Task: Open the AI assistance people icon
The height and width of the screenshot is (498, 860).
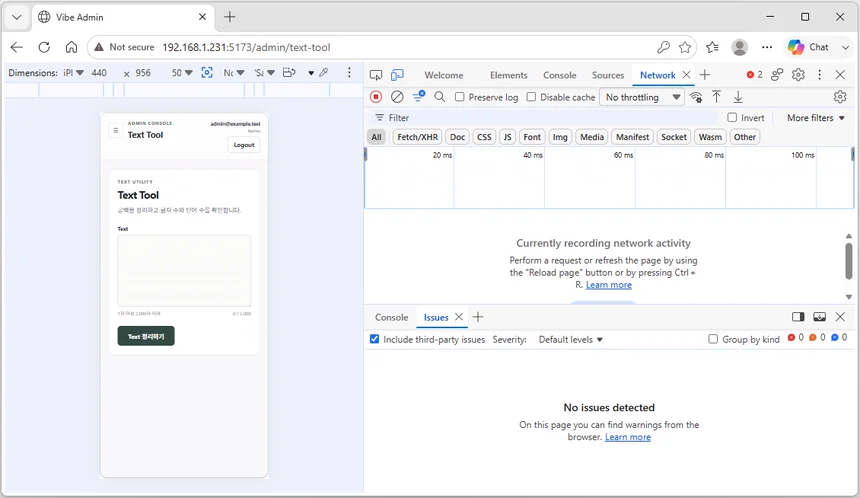Action: coord(777,75)
